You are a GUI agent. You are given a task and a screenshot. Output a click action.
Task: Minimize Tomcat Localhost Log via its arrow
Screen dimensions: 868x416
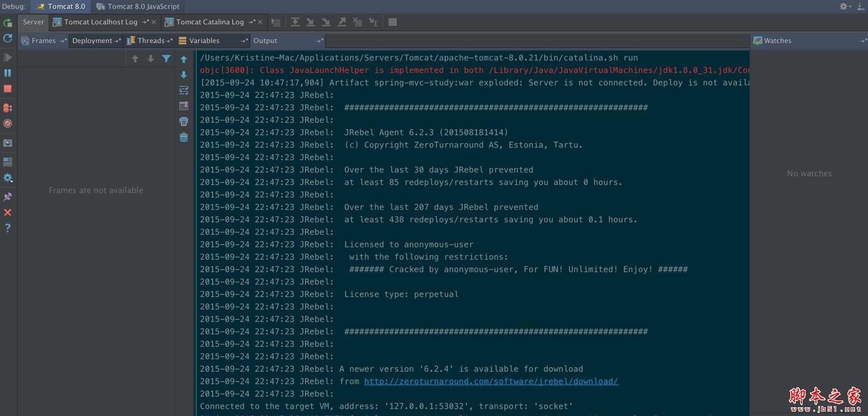145,22
